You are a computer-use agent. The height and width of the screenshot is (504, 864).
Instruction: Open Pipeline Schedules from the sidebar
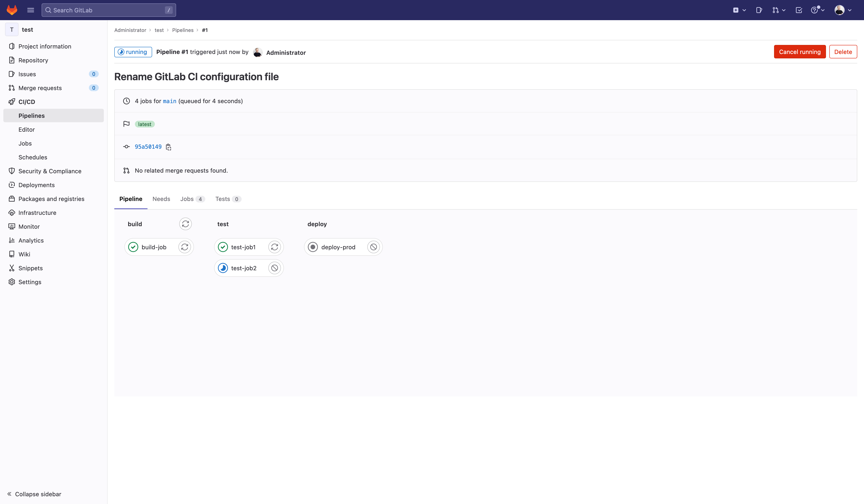33,157
